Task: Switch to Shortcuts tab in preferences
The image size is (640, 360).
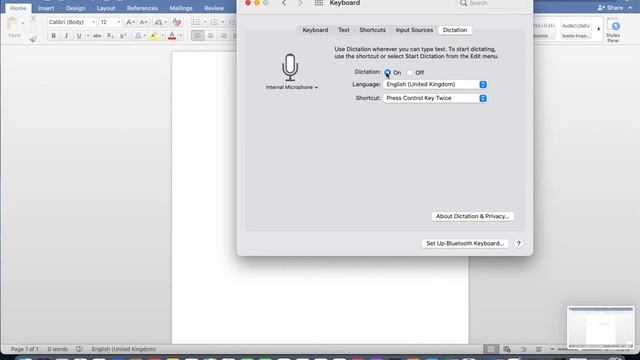Action: (373, 30)
